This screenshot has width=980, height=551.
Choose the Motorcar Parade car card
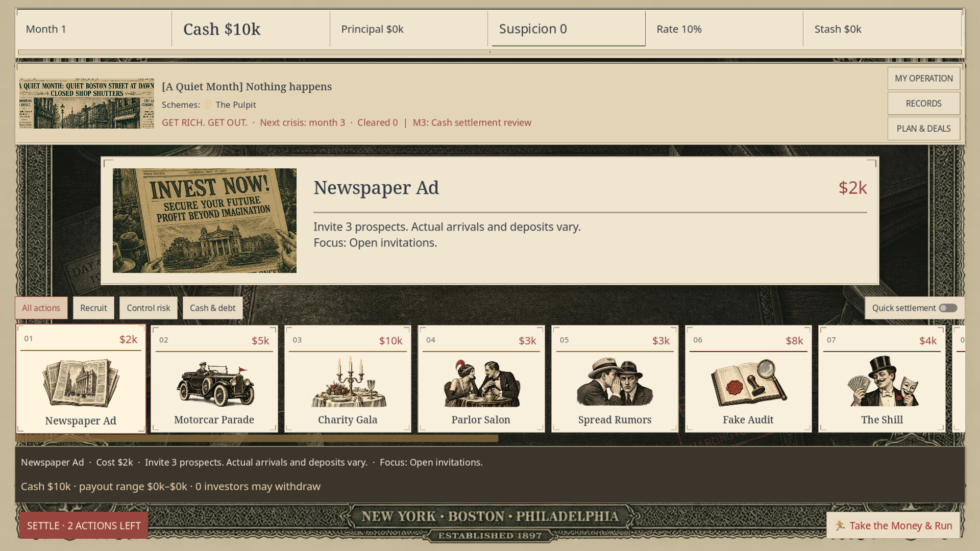coord(214,379)
